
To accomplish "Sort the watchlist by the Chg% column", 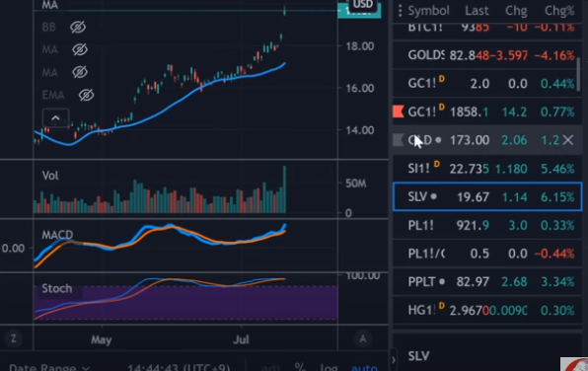I will pos(559,11).
